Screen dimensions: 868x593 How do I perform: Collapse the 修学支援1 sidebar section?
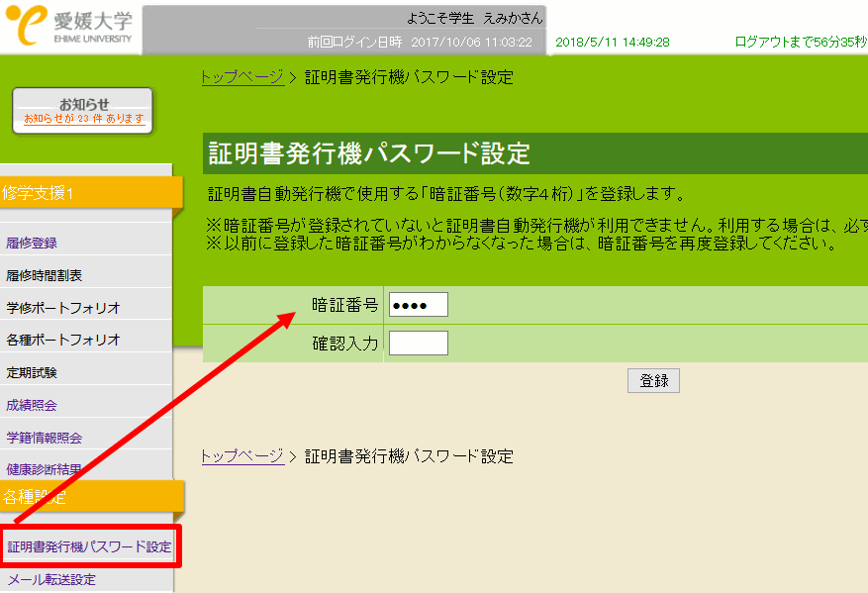click(x=87, y=193)
